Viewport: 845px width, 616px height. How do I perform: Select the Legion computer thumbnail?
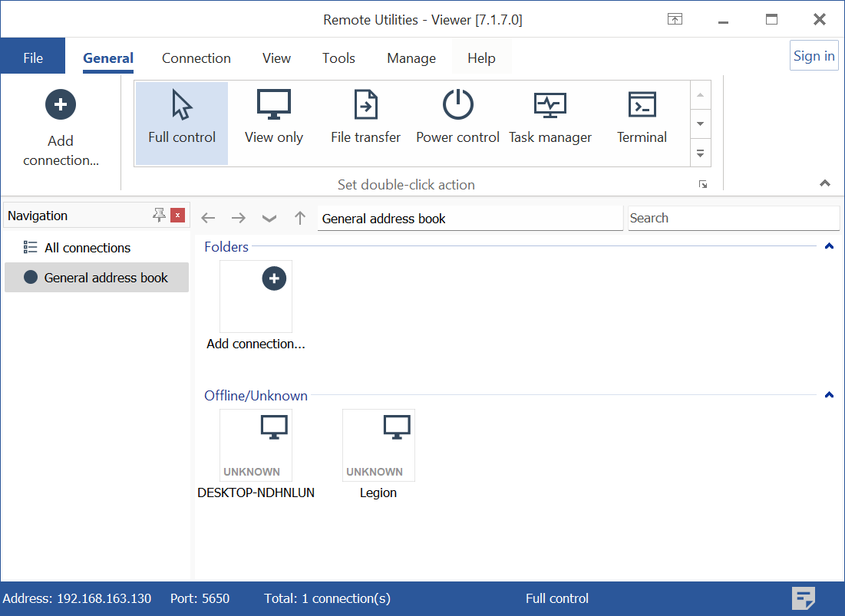click(378, 446)
